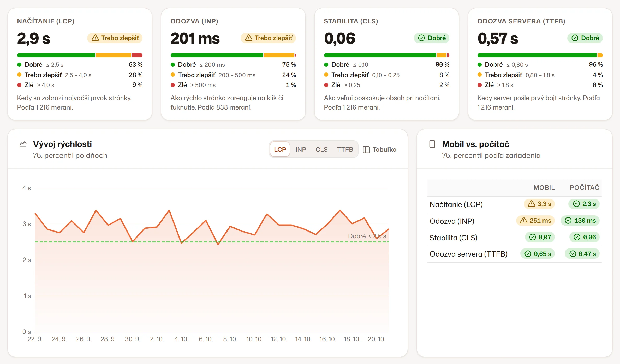The image size is (620, 364).
Task: Switch chart to the CLS tab
Action: [321, 149]
